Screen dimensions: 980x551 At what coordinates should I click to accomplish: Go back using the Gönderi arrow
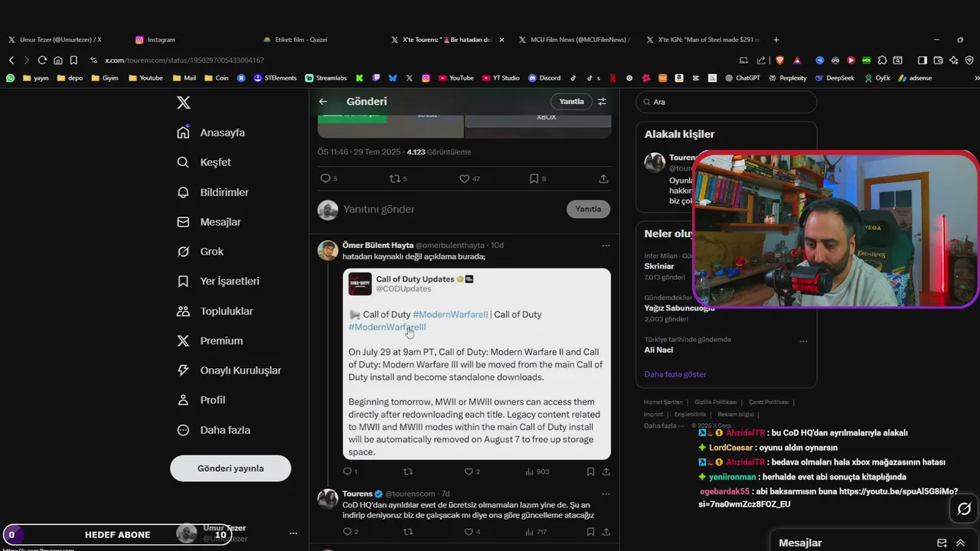[323, 101]
